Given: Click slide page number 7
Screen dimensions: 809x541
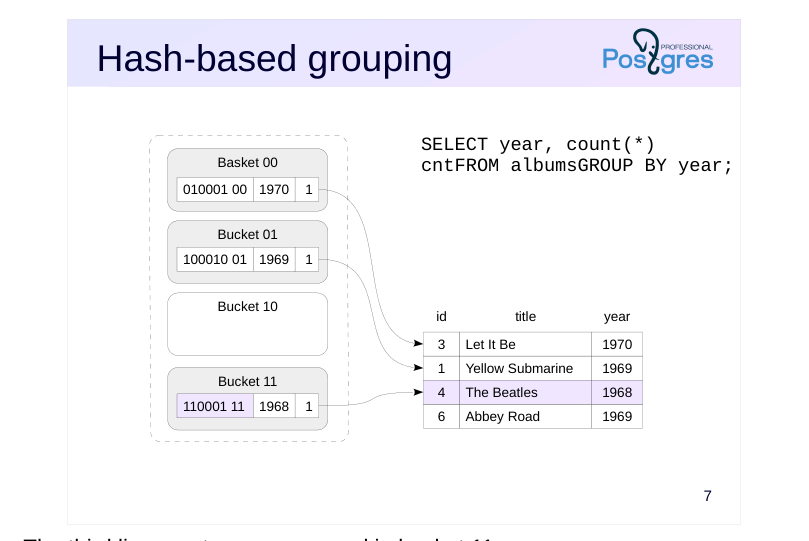Looking at the screenshot, I should click(707, 496).
